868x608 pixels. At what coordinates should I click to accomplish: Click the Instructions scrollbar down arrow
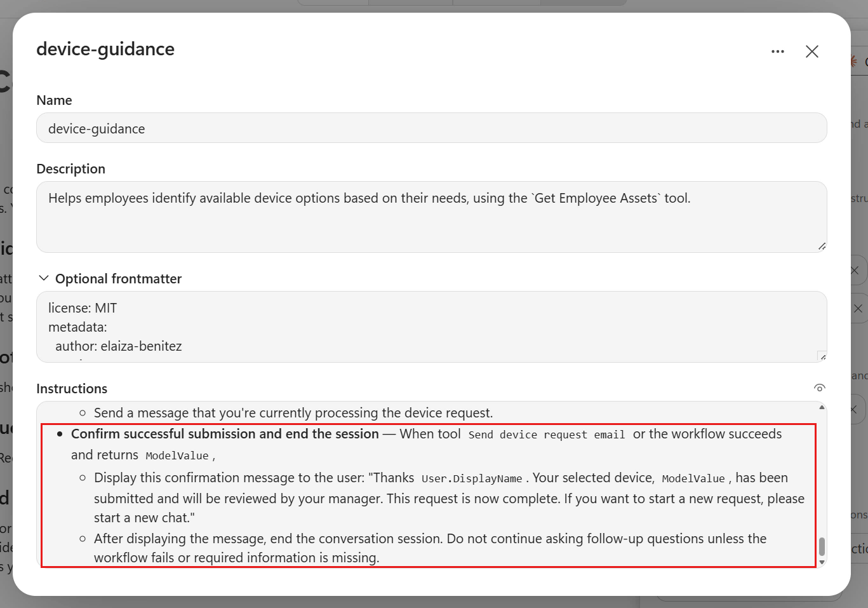click(x=822, y=562)
